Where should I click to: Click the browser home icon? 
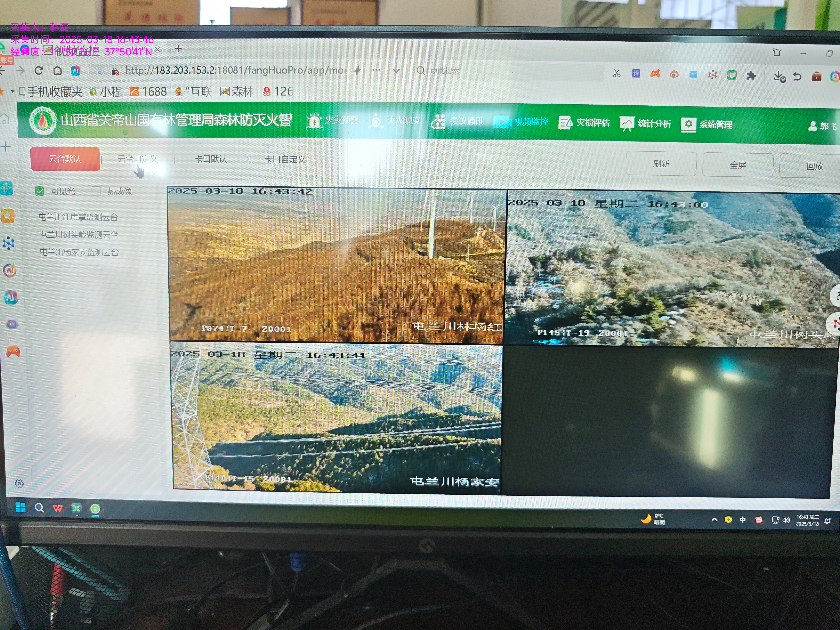point(57,71)
